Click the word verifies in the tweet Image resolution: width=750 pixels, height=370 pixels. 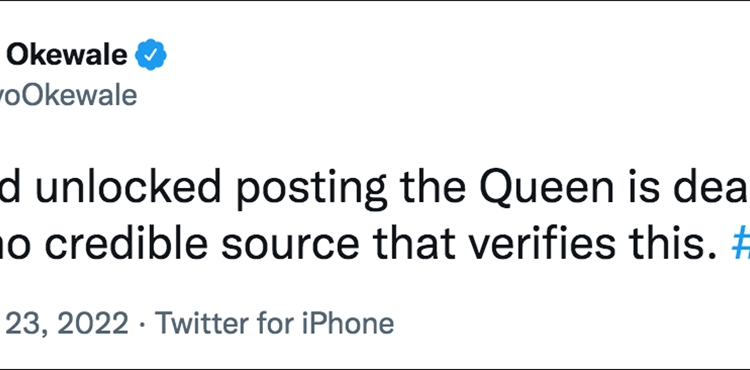pyautogui.click(x=547, y=242)
